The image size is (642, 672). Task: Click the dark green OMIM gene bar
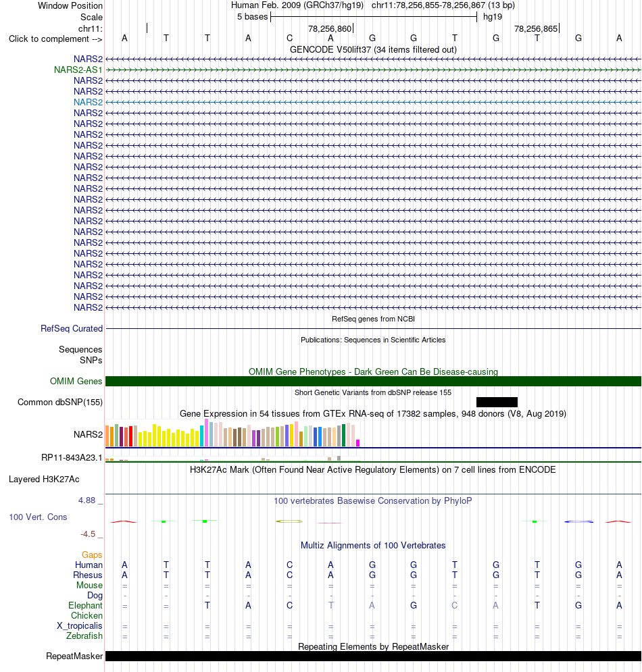point(373,382)
